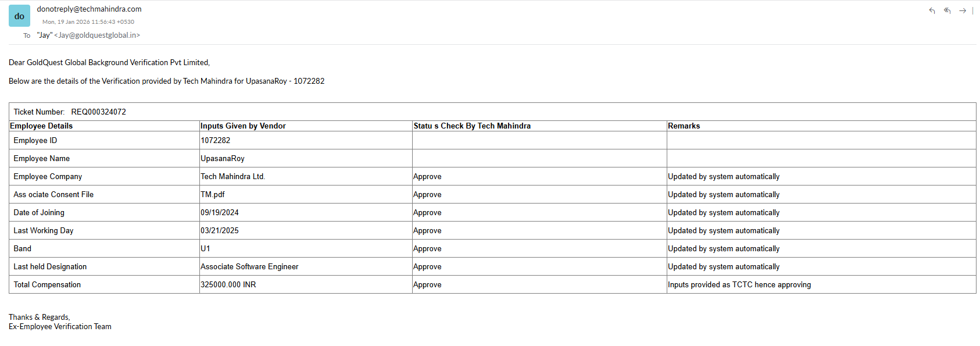980x346 pixels.
Task: Click the "Remarks" column header
Action: click(x=684, y=126)
